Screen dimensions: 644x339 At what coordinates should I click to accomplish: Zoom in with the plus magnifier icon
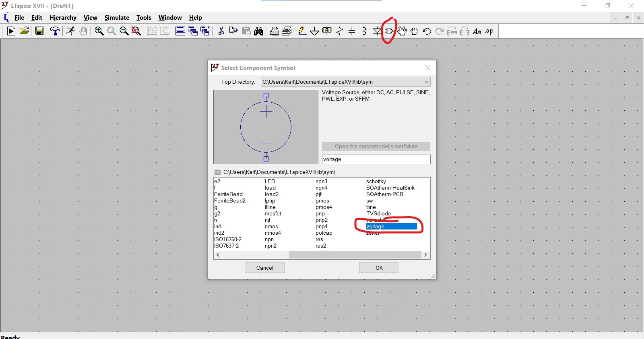pos(99,31)
